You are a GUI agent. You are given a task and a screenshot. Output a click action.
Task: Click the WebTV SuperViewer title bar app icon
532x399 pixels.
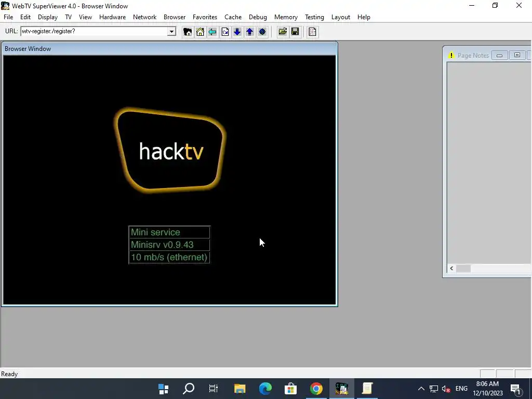pyautogui.click(x=5, y=6)
